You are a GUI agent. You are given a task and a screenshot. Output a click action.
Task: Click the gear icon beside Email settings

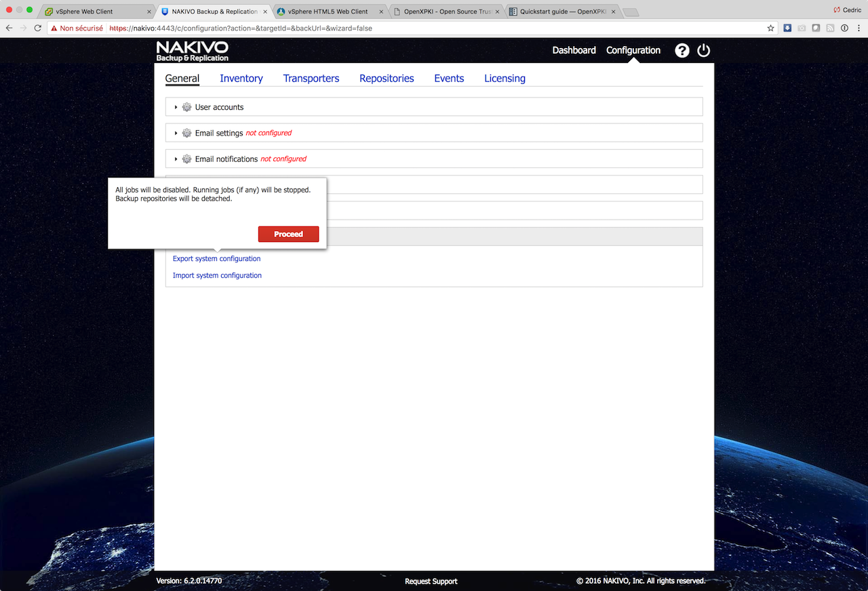[x=186, y=133]
